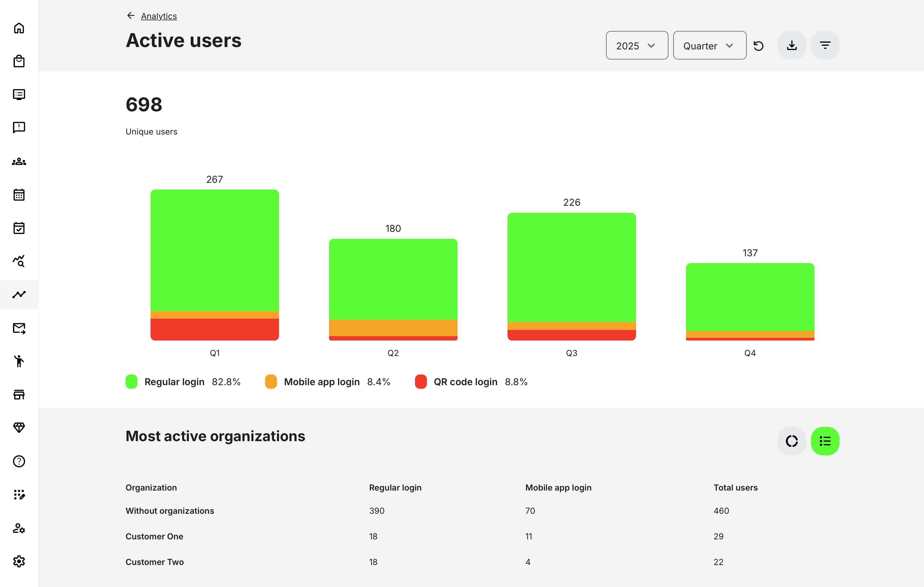
Task: Open the help question mark icon
Action: [18, 461]
